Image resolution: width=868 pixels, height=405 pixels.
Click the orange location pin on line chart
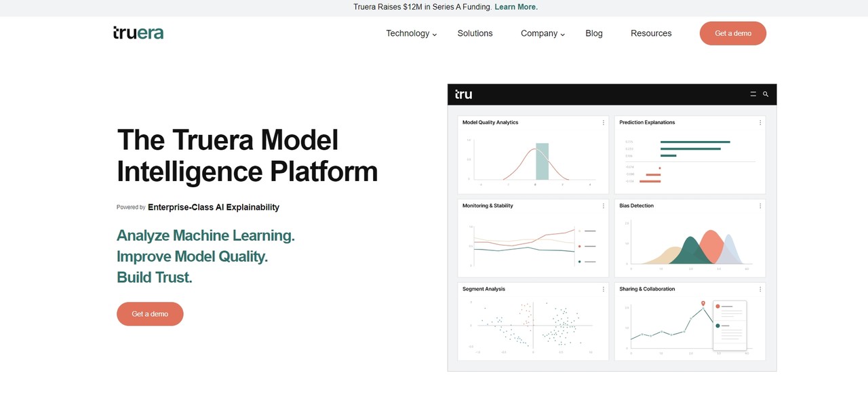[x=703, y=303]
